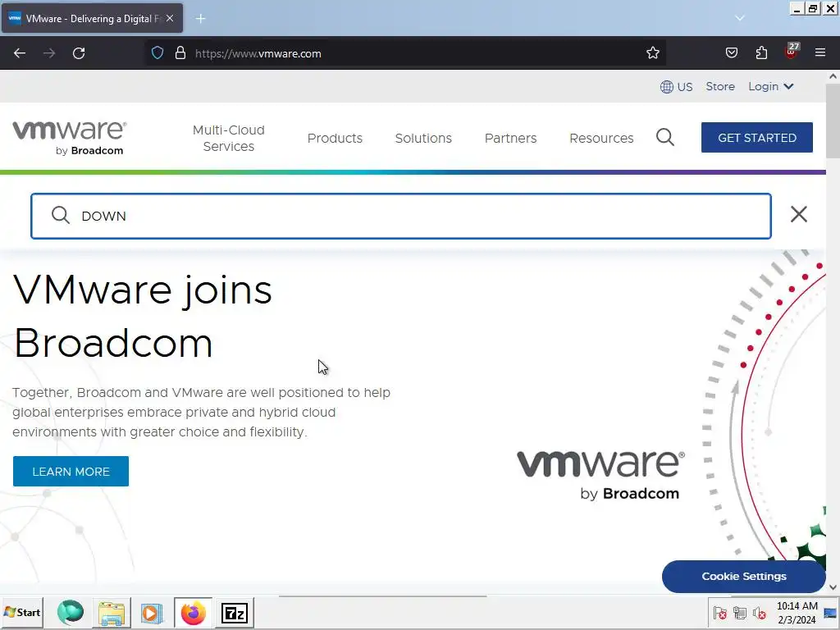Open the VMware Store link
Viewport: 840px width, 630px height.
[x=720, y=86]
